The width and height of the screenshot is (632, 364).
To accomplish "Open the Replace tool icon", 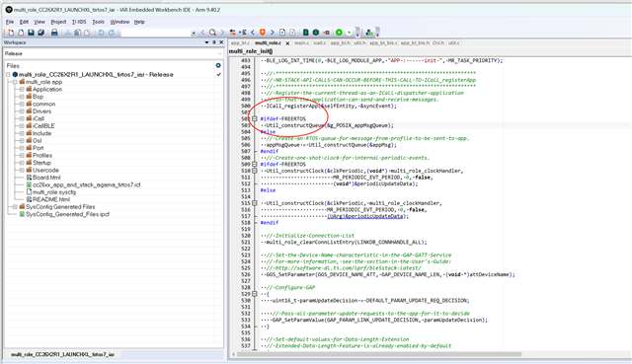I will [233, 33].
